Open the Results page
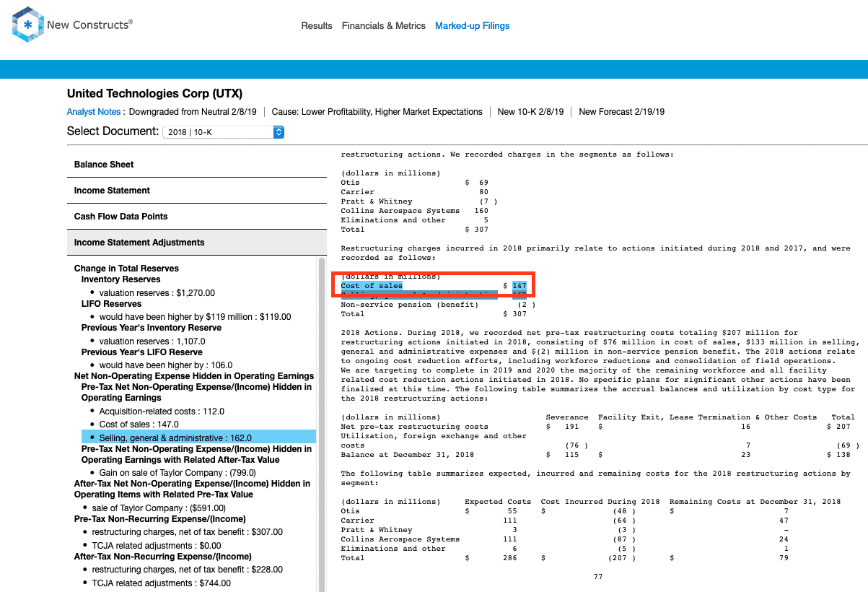The height and width of the screenshot is (592, 868). tap(317, 26)
